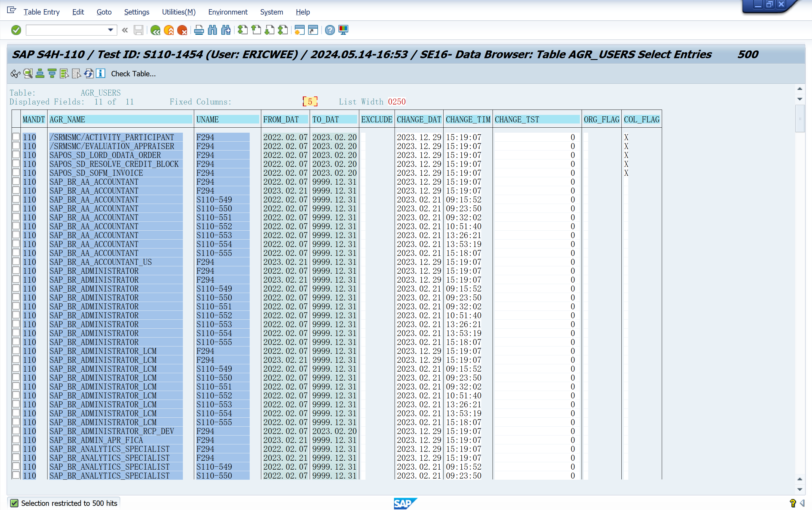Click the Display glasses icon
This screenshot has height=510, width=812.
(15, 74)
